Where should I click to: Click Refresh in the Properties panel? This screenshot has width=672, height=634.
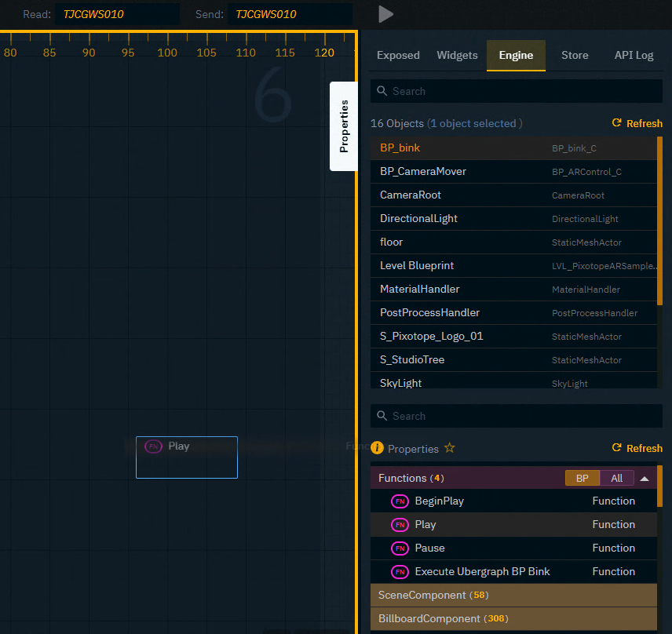[x=637, y=448]
